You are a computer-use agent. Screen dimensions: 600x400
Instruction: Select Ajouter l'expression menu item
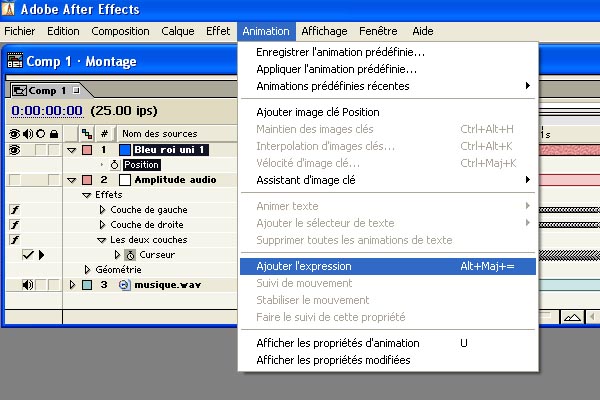[388, 266]
